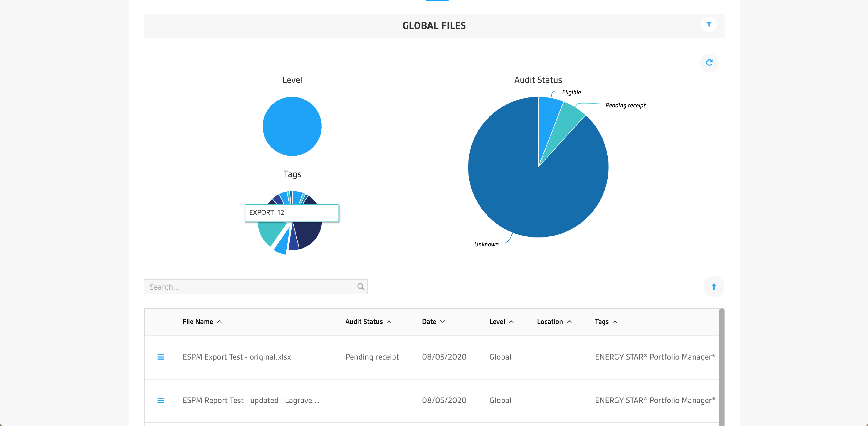
Task: Open menu for ESPM Report Test row
Action: [x=161, y=400]
